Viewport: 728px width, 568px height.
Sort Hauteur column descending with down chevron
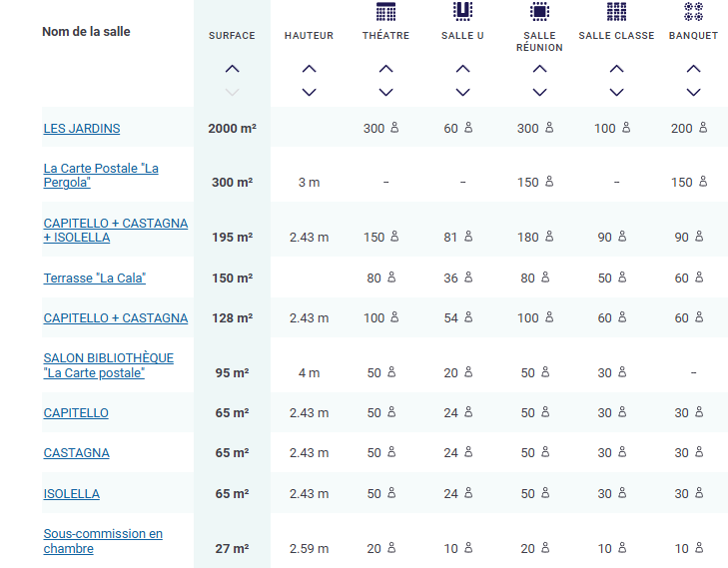tap(309, 92)
